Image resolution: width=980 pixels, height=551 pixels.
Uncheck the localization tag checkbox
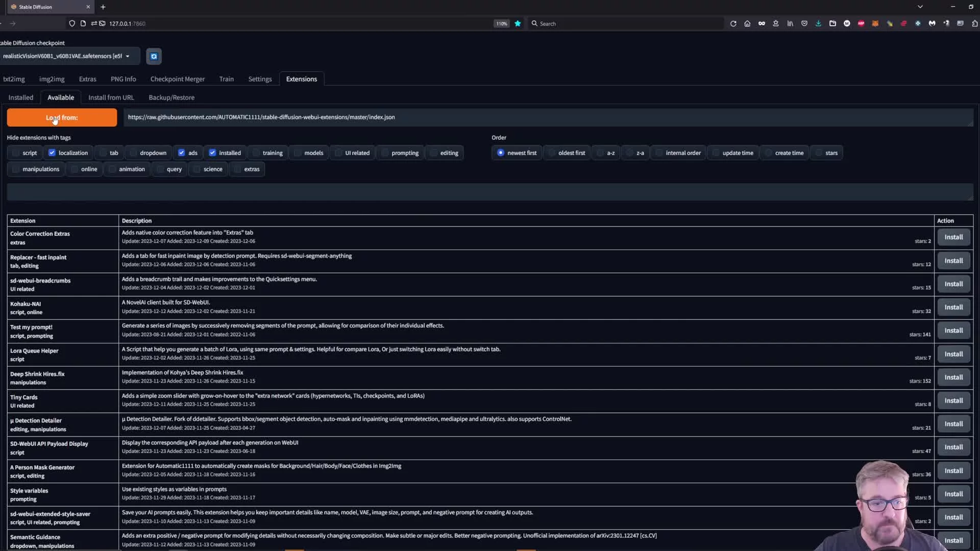52,153
